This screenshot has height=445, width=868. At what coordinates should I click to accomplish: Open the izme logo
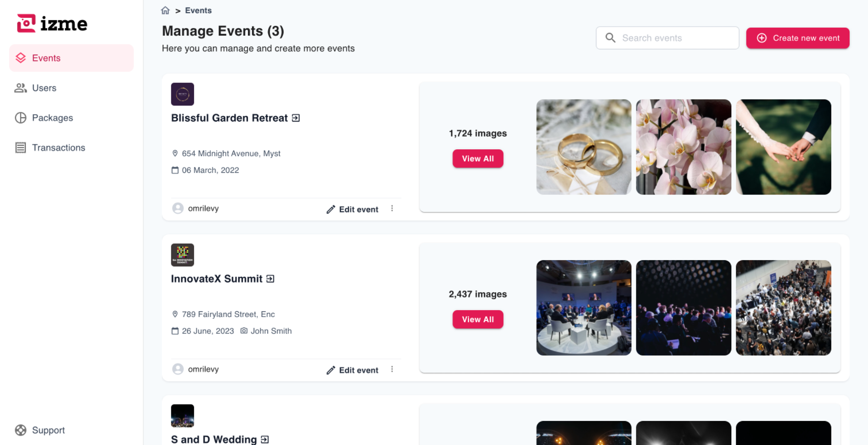pos(52,24)
